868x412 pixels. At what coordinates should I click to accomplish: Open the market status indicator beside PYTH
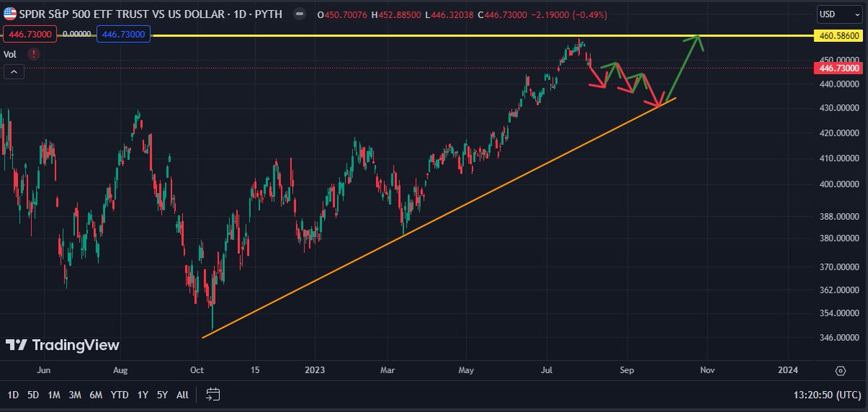[x=299, y=13]
